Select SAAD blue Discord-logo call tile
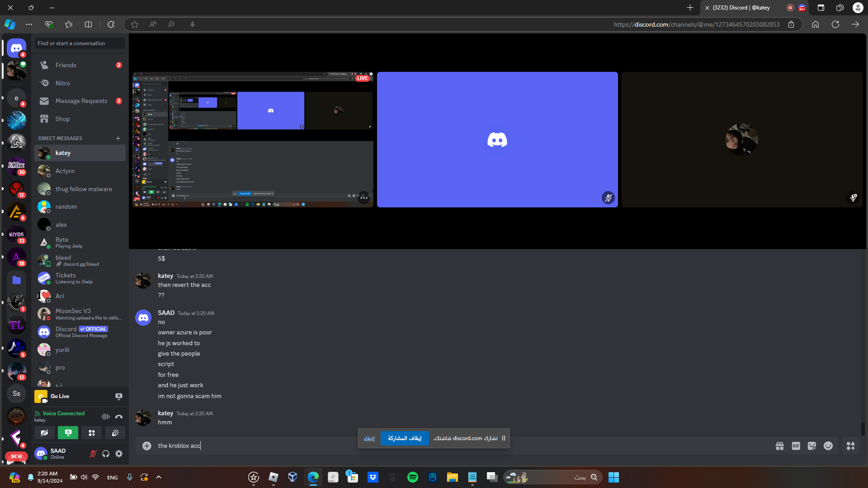 [497, 140]
